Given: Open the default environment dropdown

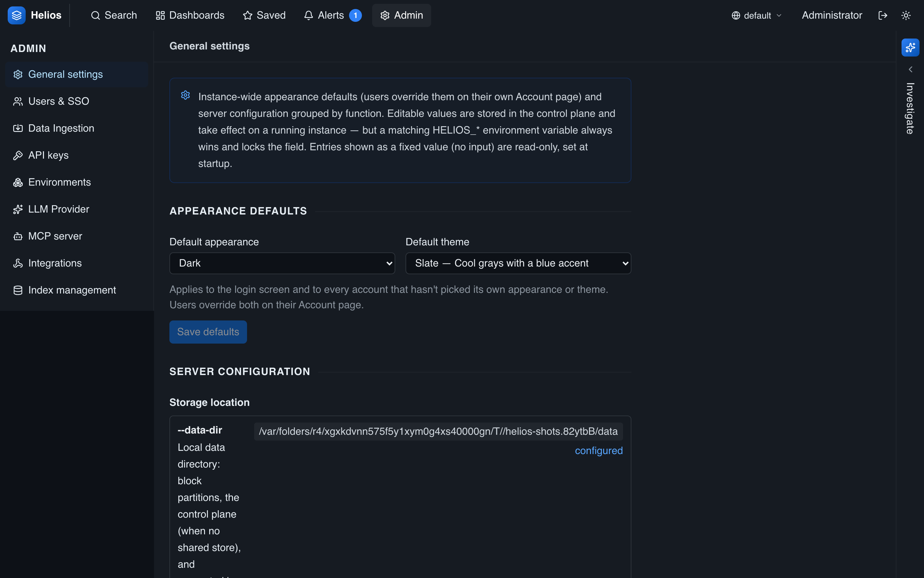Looking at the screenshot, I should [x=757, y=15].
